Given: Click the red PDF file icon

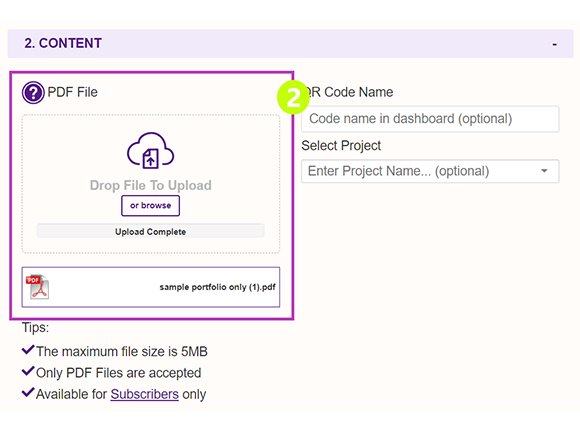Looking at the screenshot, I should pos(37,287).
